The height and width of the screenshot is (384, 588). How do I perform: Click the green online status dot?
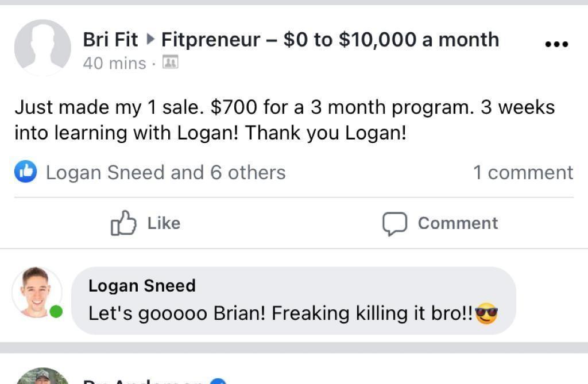pyautogui.click(x=56, y=312)
